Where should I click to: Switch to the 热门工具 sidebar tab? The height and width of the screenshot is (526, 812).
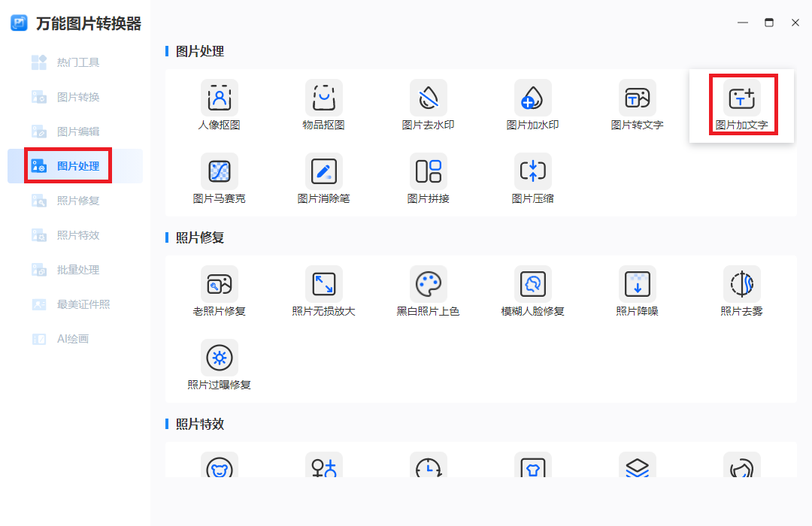(75, 62)
